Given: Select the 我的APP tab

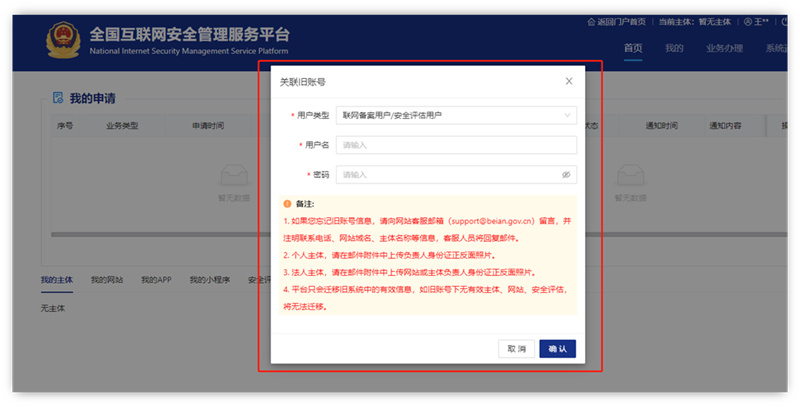Looking at the screenshot, I should (x=157, y=280).
